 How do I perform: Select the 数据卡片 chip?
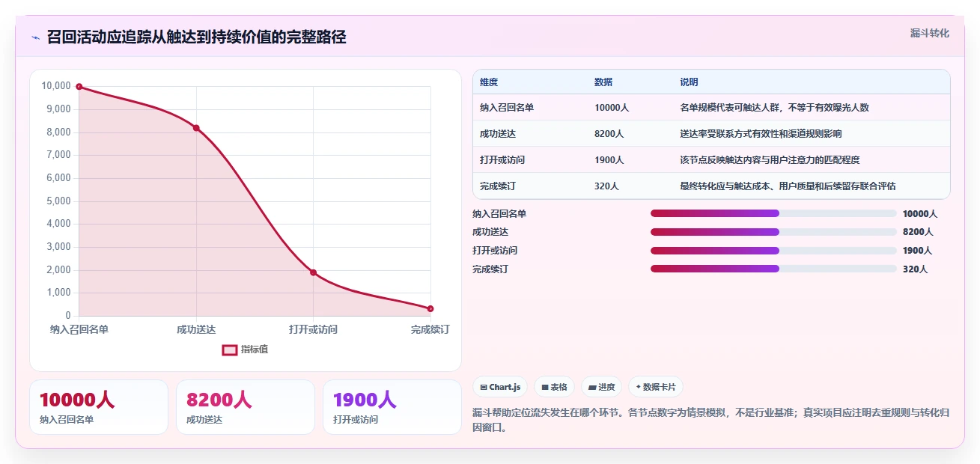tap(656, 387)
